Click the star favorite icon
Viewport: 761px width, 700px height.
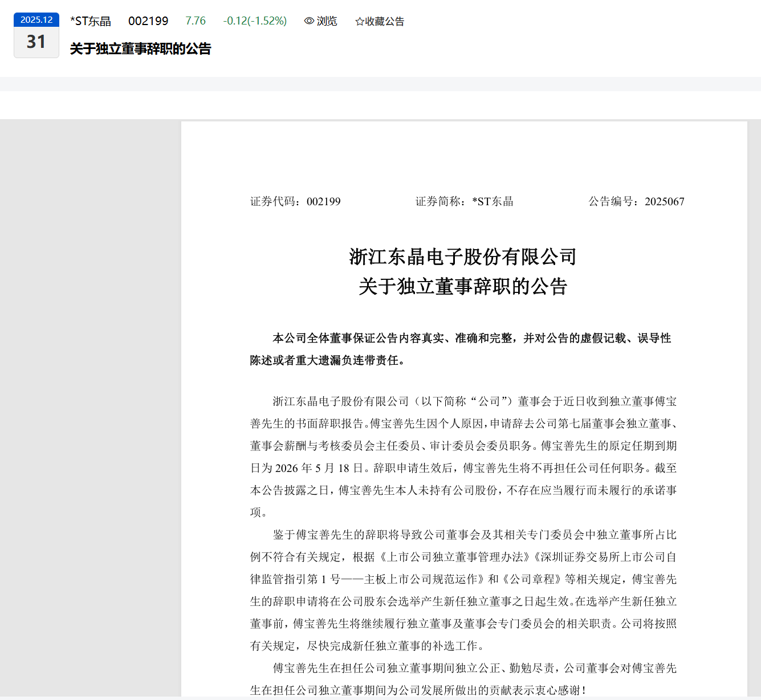[360, 22]
